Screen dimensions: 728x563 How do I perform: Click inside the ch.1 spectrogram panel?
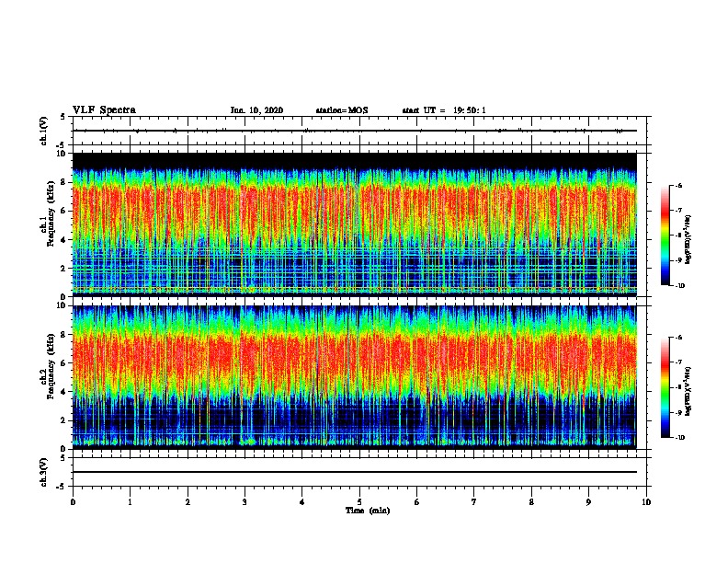click(355, 224)
